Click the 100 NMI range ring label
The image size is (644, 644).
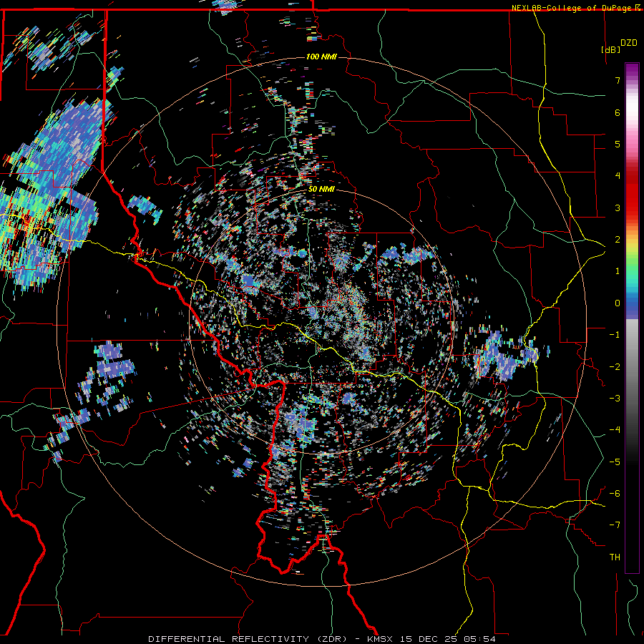321,57
